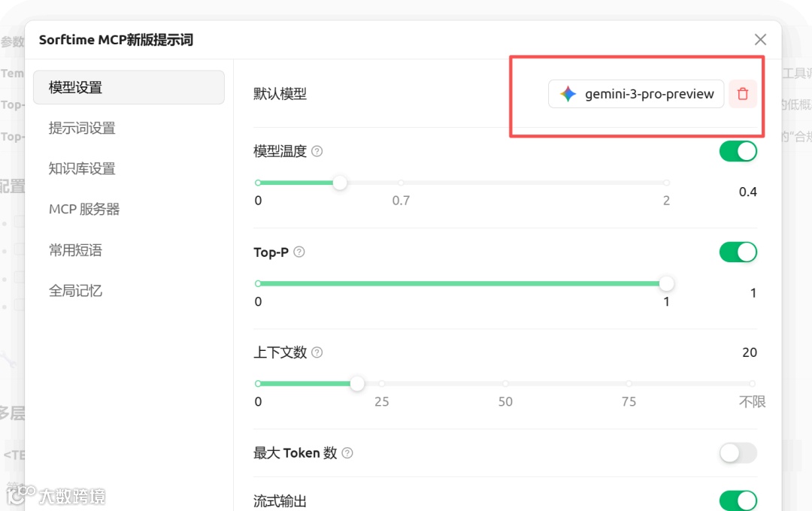812x511 pixels.
Task: Click the 默认模型 label
Action: pos(280,94)
